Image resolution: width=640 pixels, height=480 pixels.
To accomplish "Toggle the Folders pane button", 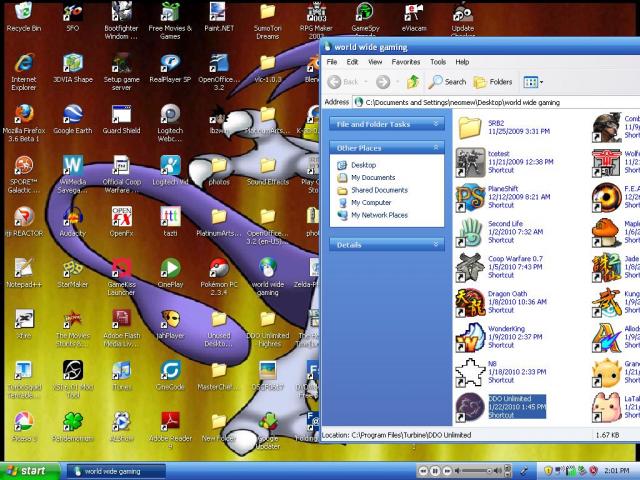I will [x=493, y=82].
